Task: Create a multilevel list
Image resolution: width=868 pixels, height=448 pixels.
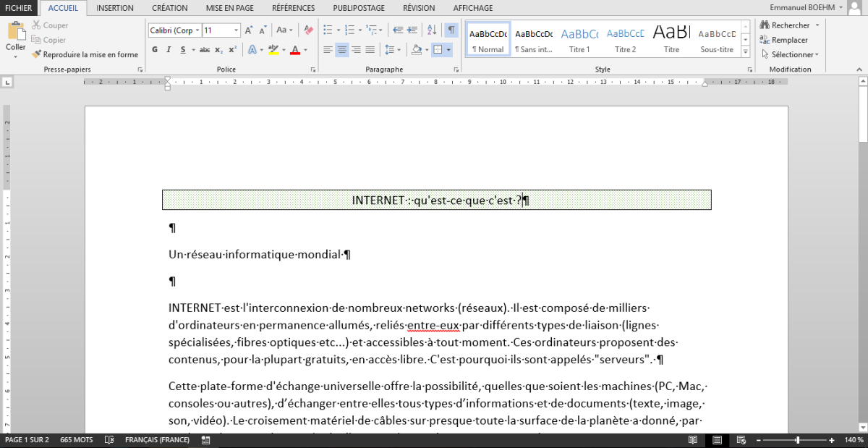Action: (371, 30)
